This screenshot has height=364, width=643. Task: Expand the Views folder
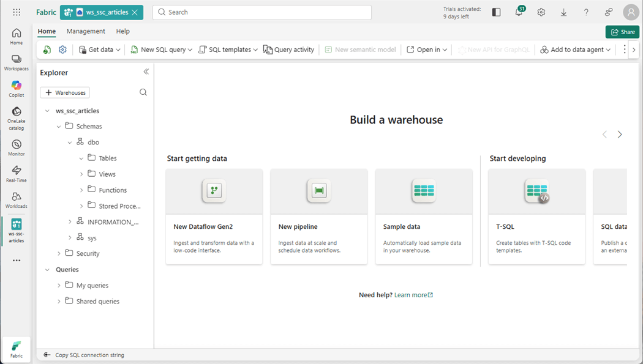pos(81,174)
